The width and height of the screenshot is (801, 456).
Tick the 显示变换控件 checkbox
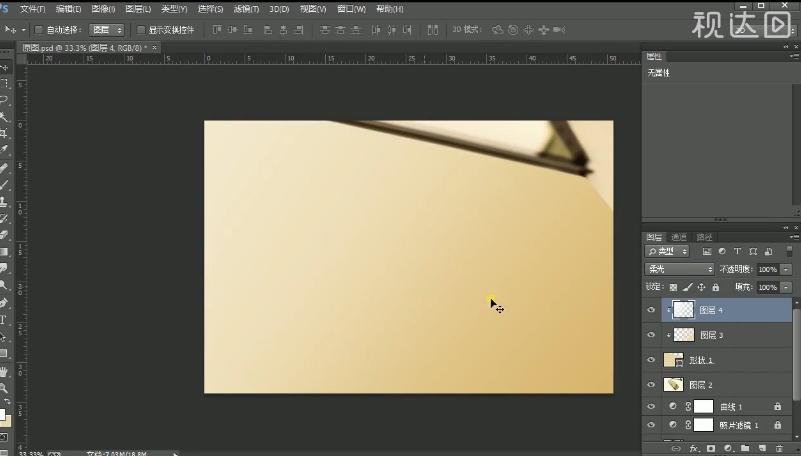click(x=140, y=30)
